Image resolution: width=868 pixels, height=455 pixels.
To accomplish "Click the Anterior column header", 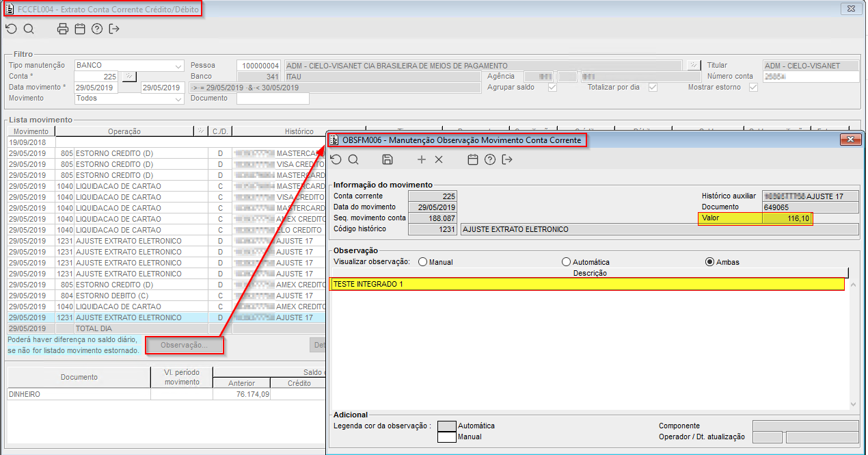I will (x=242, y=383).
